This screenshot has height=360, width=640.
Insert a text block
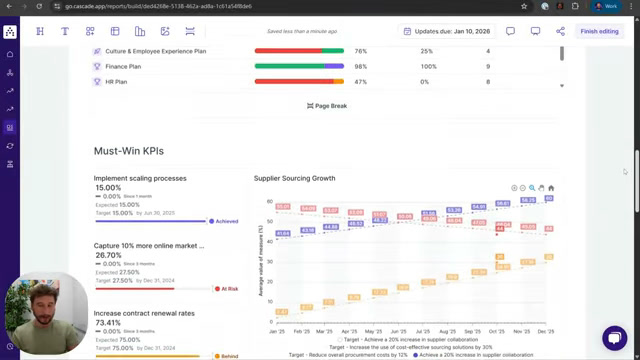coord(65,31)
